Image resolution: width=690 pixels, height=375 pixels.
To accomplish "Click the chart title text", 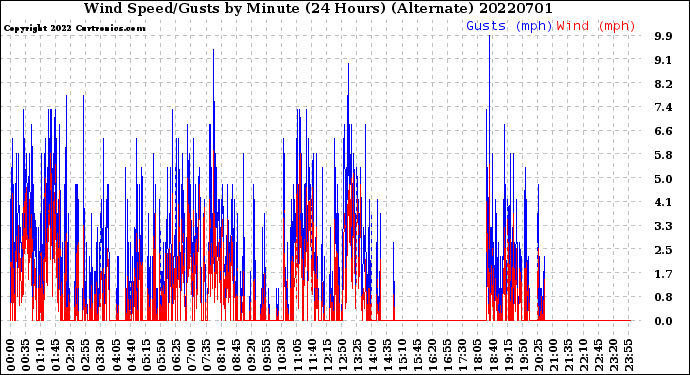I will (318, 8).
